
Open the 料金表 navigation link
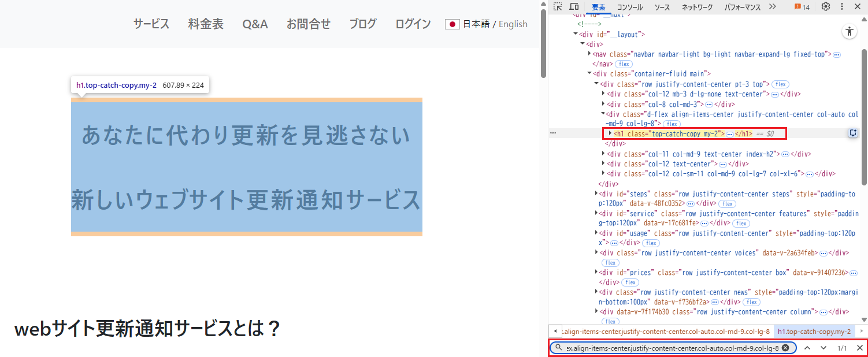(x=206, y=24)
